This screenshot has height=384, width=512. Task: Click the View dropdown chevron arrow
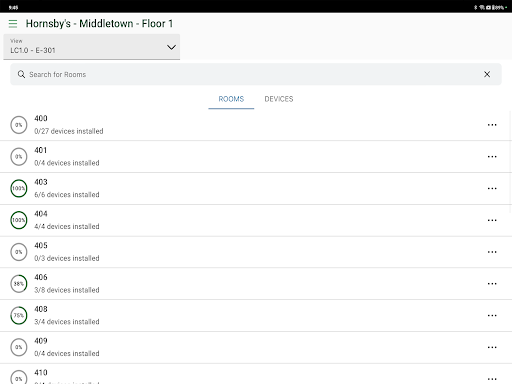[x=171, y=47]
